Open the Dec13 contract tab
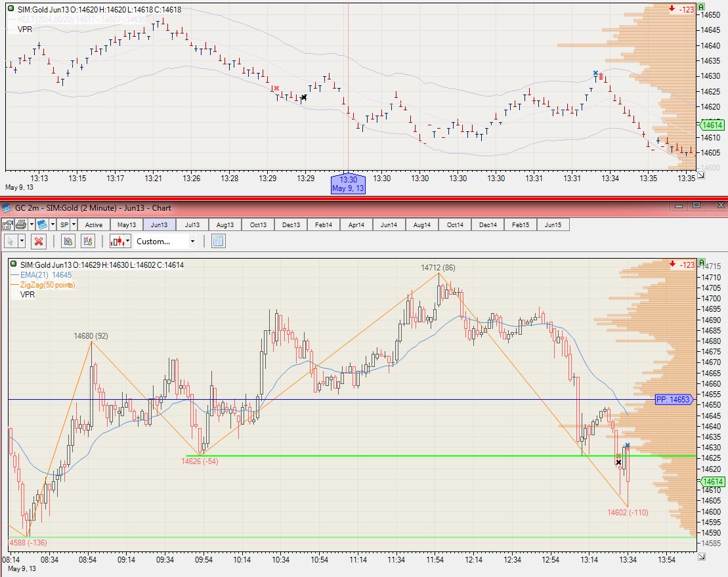The image size is (728, 577). click(291, 225)
